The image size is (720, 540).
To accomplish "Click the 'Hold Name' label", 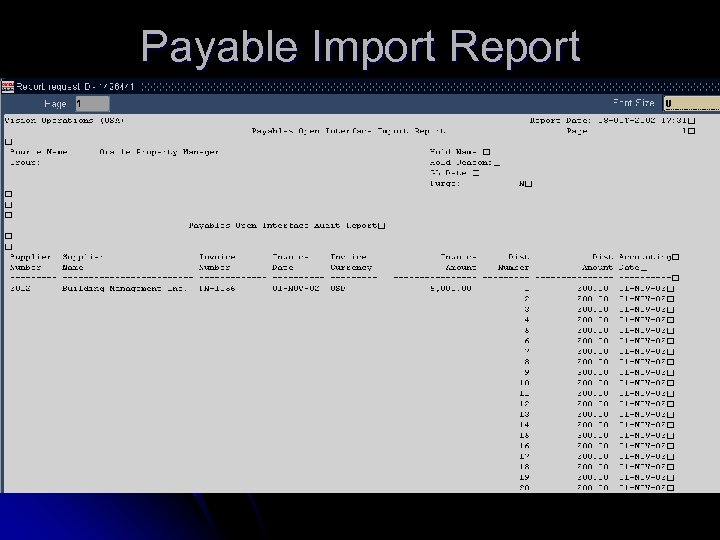I will [x=453, y=152].
